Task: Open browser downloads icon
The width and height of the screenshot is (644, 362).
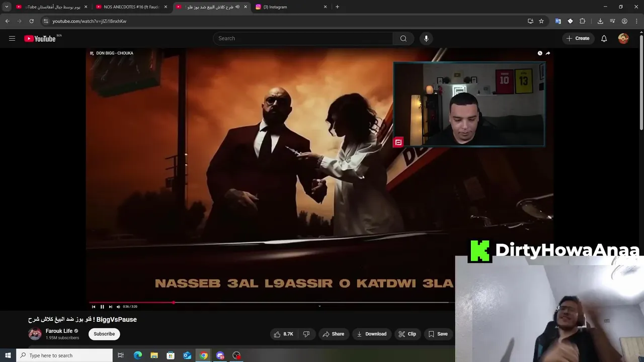Action: tap(600, 21)
